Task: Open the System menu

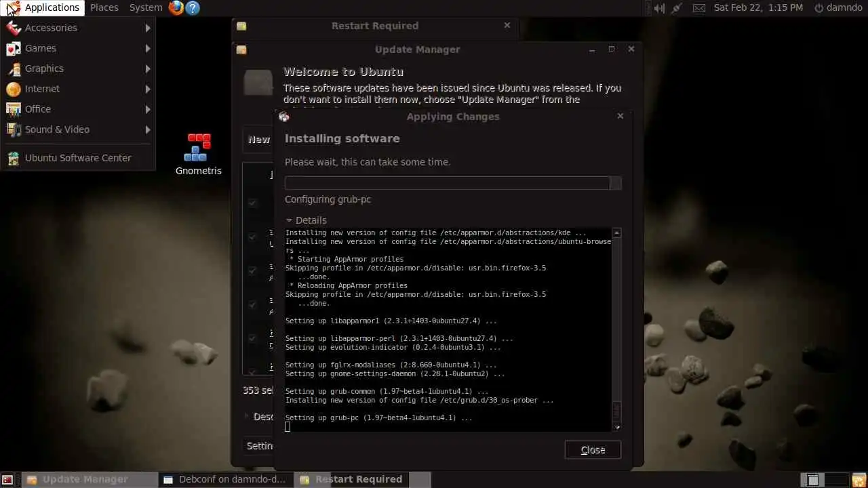Action: tap(146, 7)
